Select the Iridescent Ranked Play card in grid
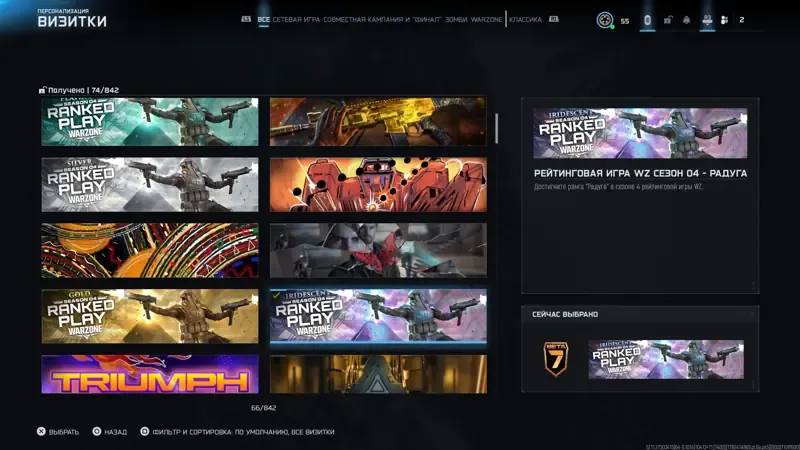The height and width of the screenshot is (450, 800). click(x=378, y=316)
